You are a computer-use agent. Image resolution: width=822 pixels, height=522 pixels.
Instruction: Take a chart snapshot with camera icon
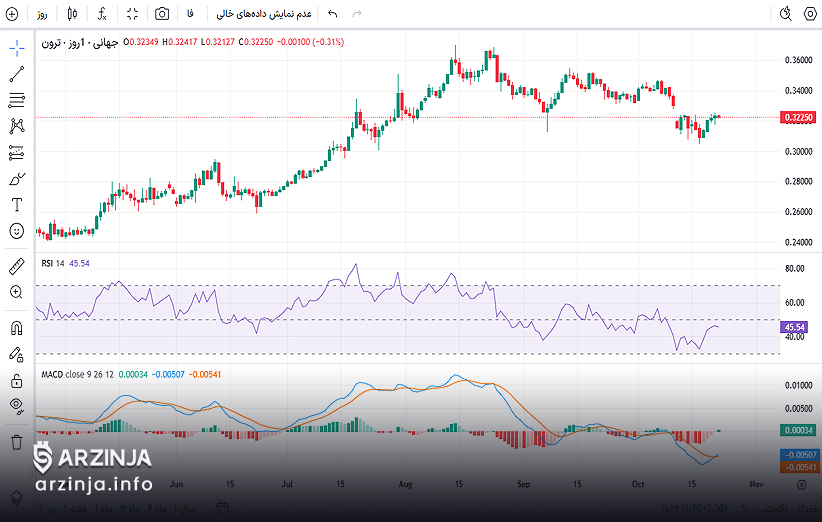click(162, 14)
